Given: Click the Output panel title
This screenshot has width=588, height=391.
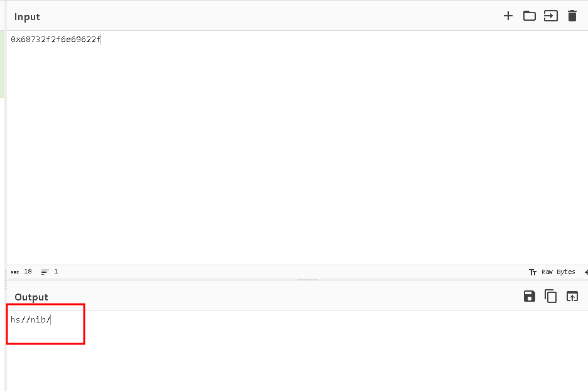Looking at the screenshot, I should coord(31,297).
